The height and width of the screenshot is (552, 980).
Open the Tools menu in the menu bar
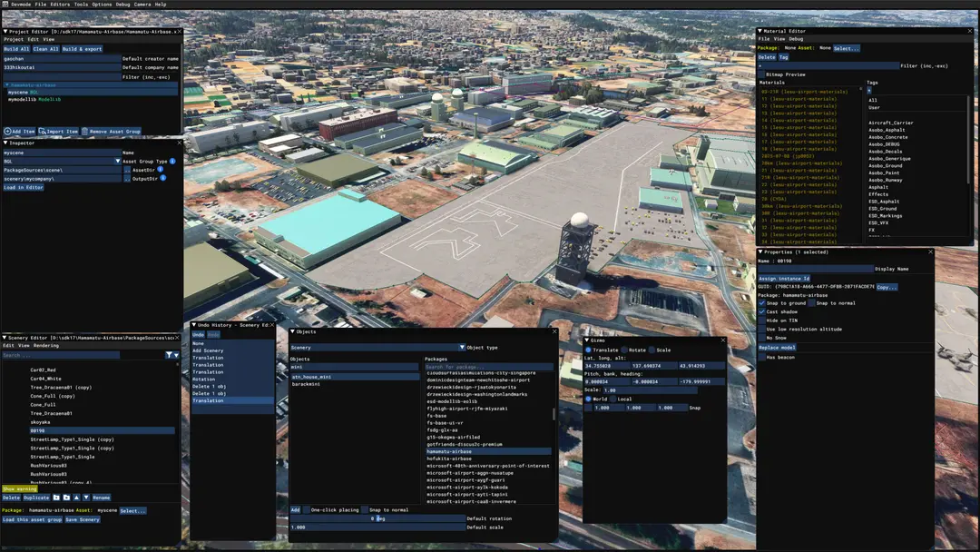82,5
